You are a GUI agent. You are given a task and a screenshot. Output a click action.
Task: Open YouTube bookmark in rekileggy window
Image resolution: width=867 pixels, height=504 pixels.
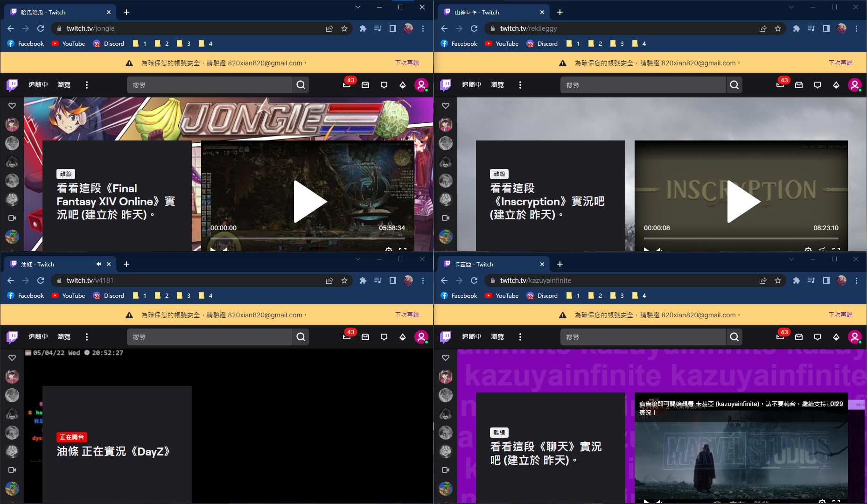click(502, 44)
